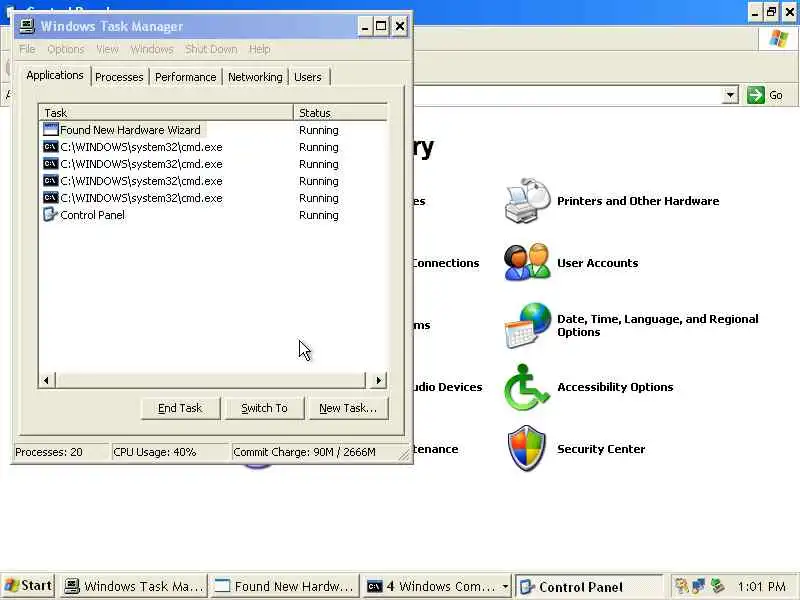This screenshot has width=800, height=600.
Task: Open the File menu in Task Manager
Action: click(27, 49)
